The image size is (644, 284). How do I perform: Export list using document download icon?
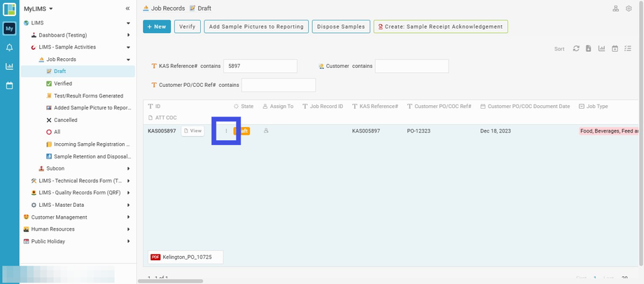tap(589, 48)
